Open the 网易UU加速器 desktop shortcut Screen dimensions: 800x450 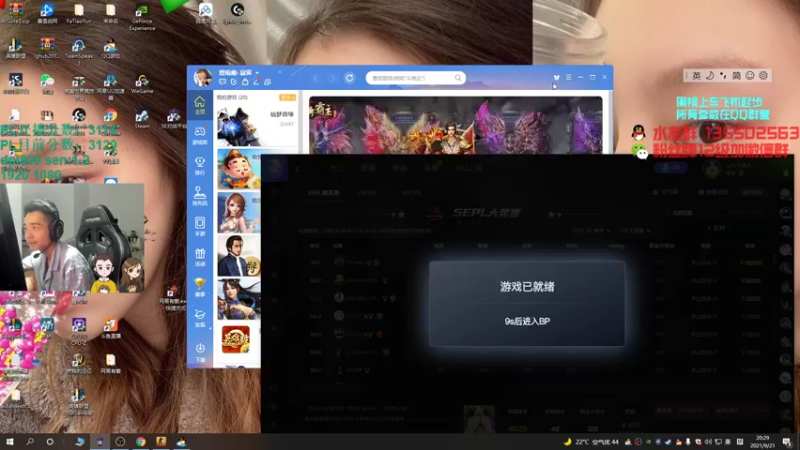tap(110, 87)
